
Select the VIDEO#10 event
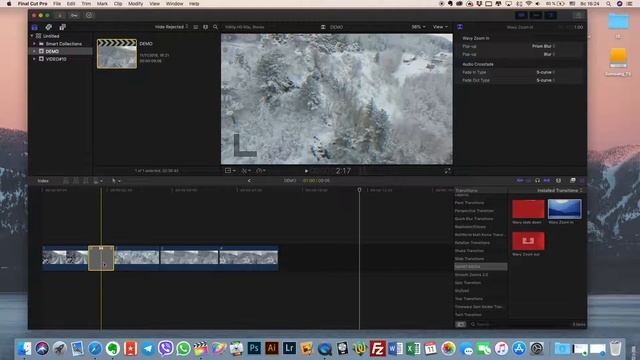[x=56, y=59]
